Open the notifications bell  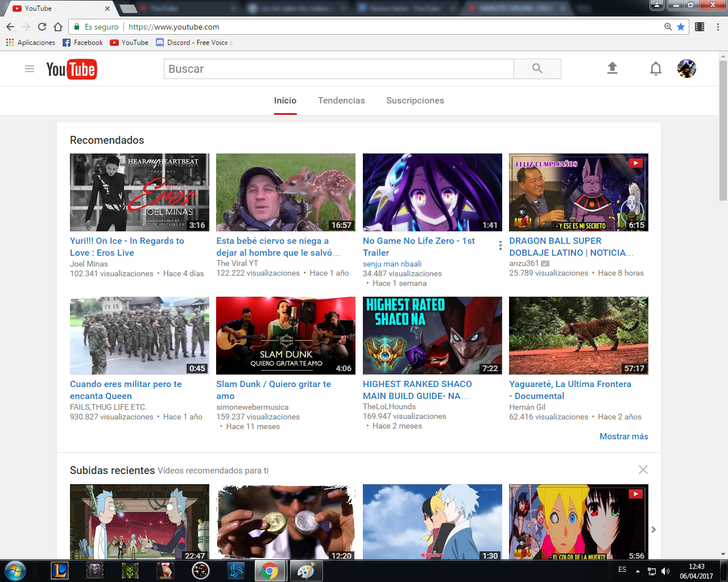pos(656,69)
